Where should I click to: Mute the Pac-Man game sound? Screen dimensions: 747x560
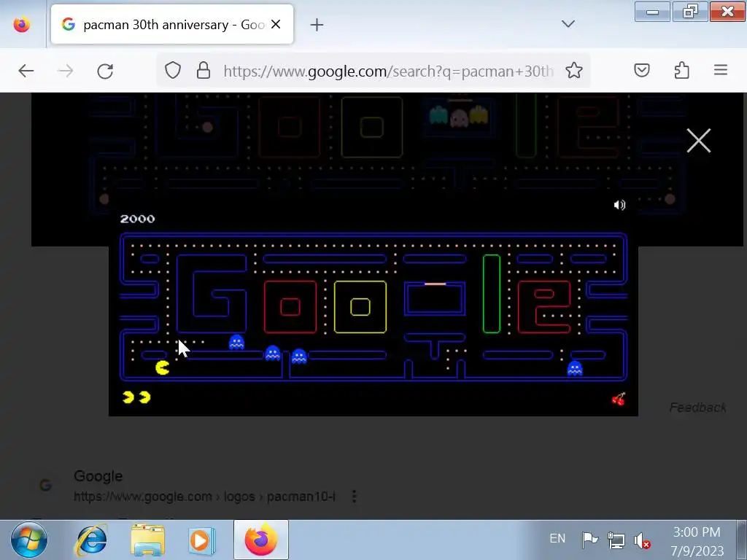pyautogui.click(x=619, y=205)
